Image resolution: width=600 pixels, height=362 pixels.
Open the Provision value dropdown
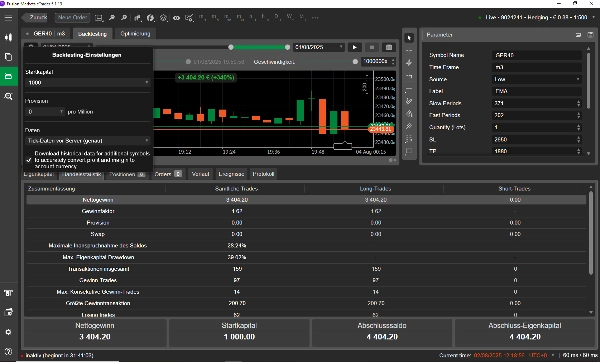[x=45, y=112]
